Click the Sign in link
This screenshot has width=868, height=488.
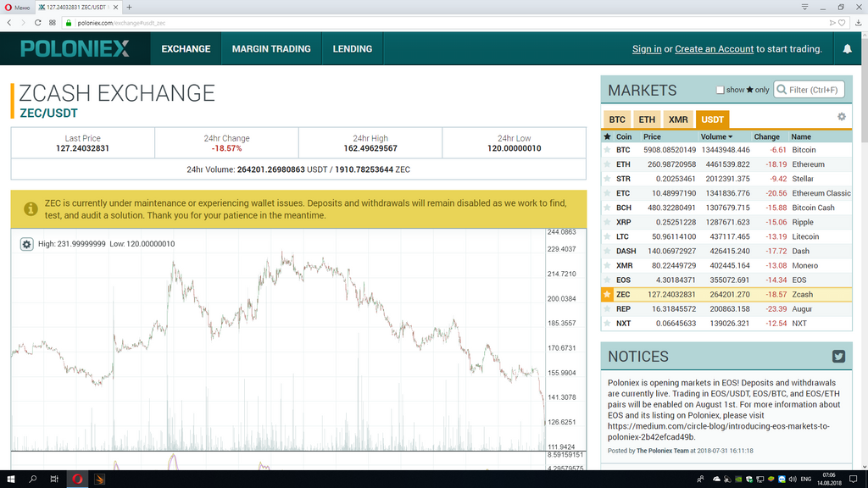[x=647, y=48]
